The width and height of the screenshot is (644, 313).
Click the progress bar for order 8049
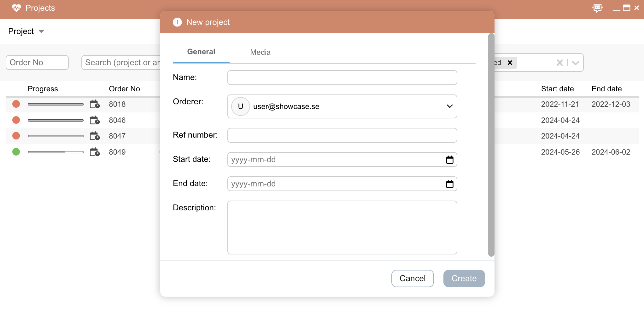tap(56, 152)
